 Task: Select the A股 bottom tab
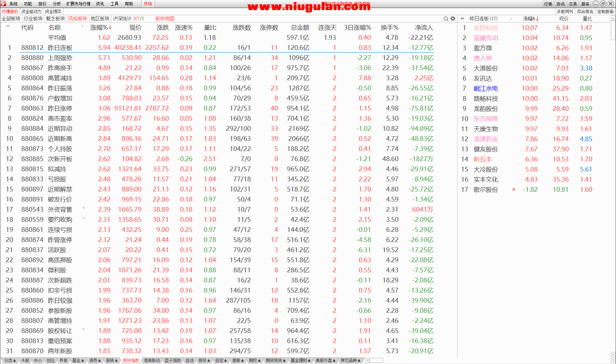click(x=25, y=360)
